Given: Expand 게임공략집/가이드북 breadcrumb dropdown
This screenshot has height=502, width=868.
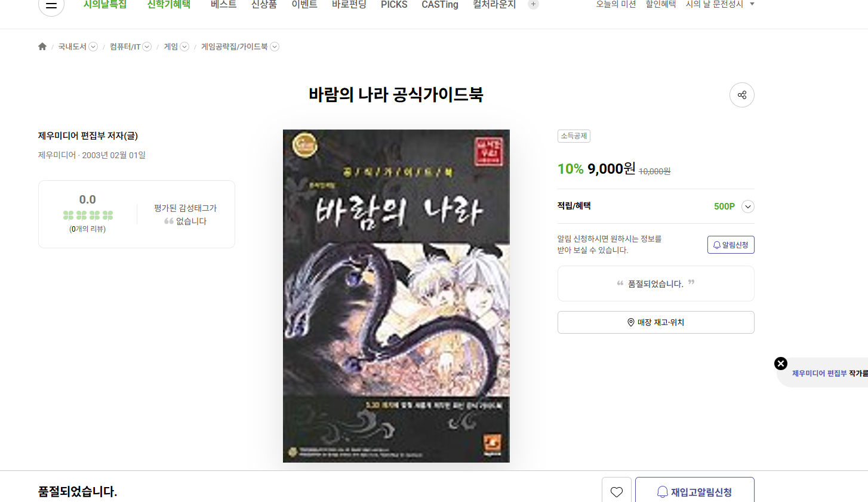Looking at the screenshot, I should 275,47.
